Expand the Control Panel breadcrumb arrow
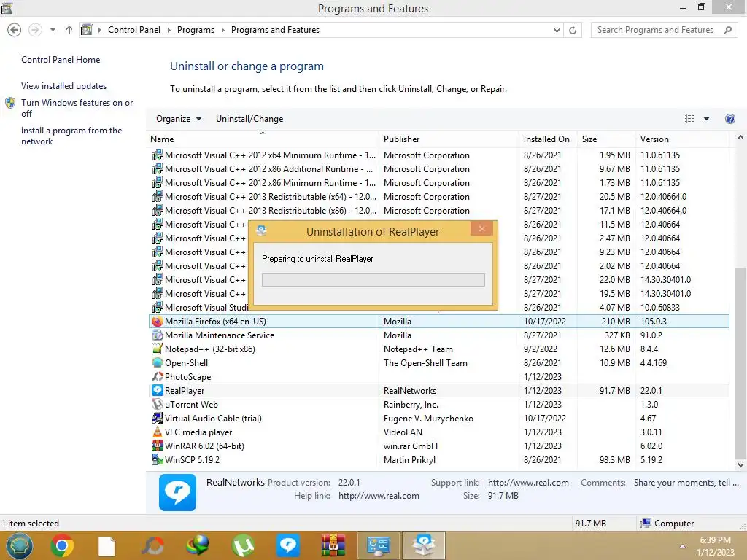Screen dimensions: 747x560 coord(169,30)
